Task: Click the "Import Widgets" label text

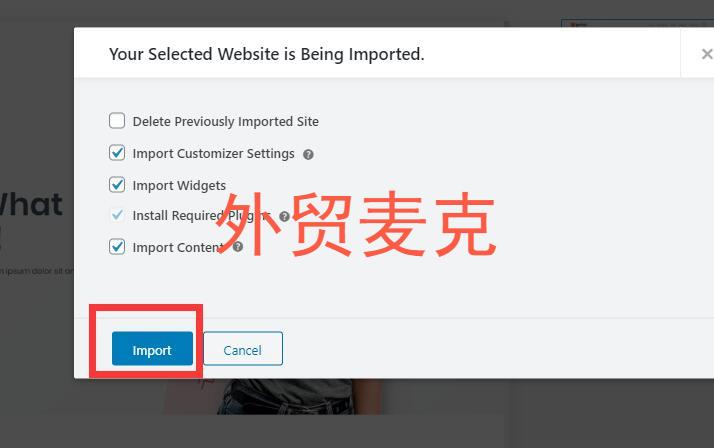Action: tap(179, 186)
